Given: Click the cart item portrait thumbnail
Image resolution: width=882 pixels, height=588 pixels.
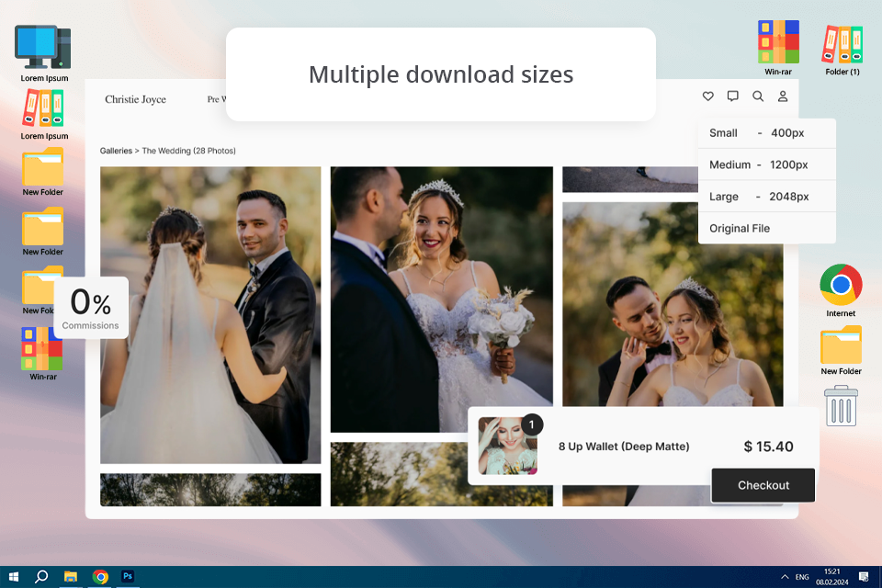Looking at the screenshot, I should tap(507, 446).
